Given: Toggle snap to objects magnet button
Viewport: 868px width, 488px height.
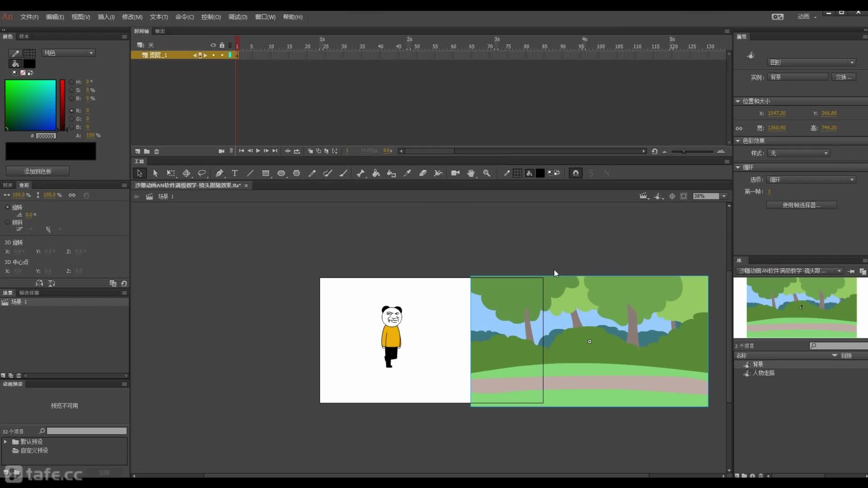Looking at the screenshot, I should (x=576, y=174).
